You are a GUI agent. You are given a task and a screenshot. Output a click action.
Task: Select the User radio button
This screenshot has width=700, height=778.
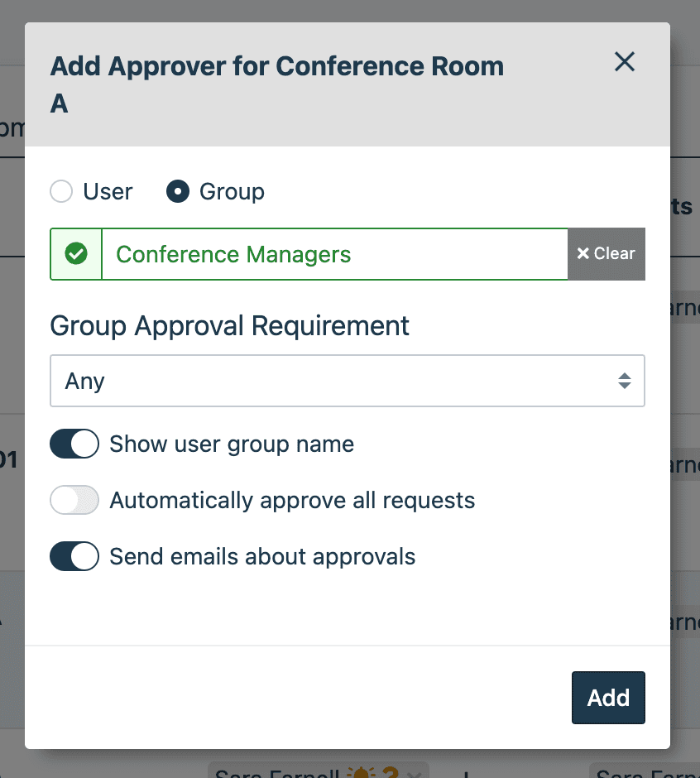pos(62,192)
